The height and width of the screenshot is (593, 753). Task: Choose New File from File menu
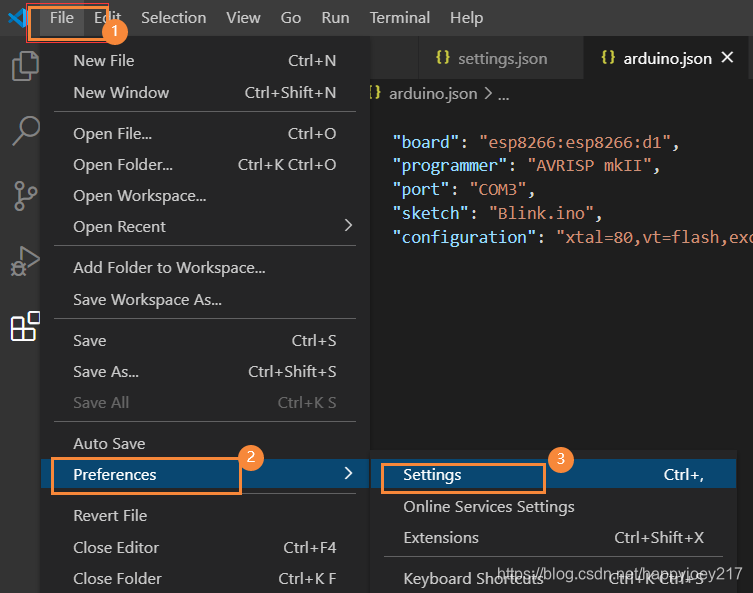tap(205, 61)
